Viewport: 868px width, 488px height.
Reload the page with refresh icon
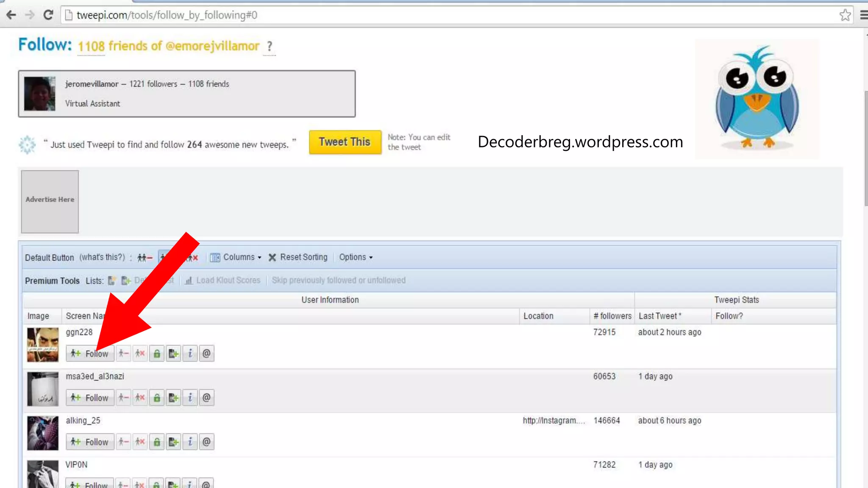pyautogui.click(x=48, y=15)
